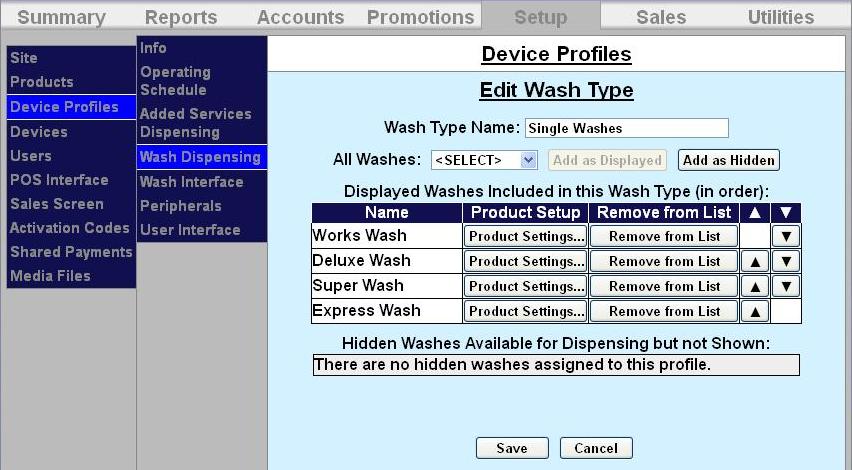Open Operating Schedule submenu item

[175, 81]
